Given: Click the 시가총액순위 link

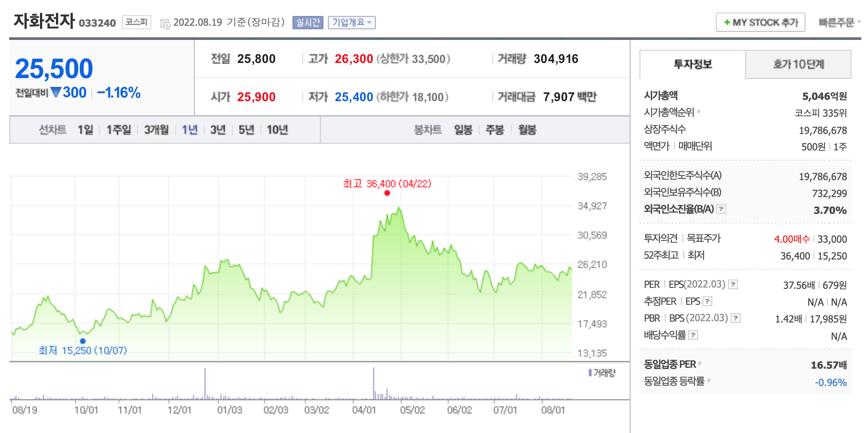Looking at the screenshot, I should tap(669, 112).
